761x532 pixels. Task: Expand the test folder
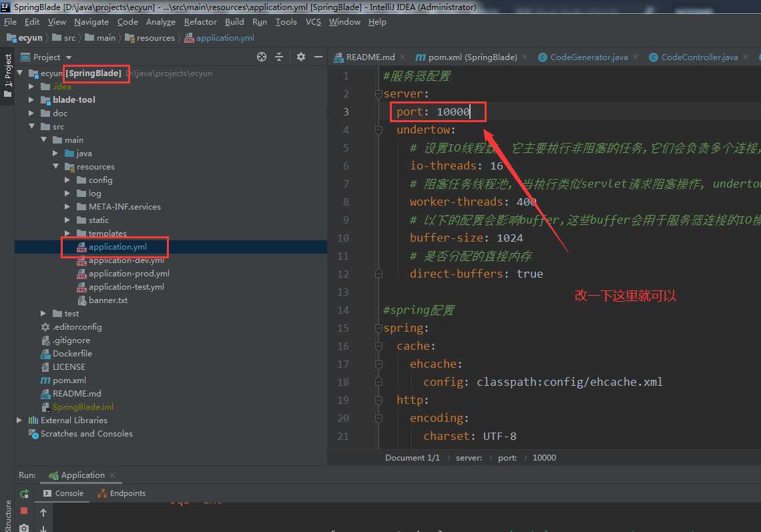click(43, 314)
